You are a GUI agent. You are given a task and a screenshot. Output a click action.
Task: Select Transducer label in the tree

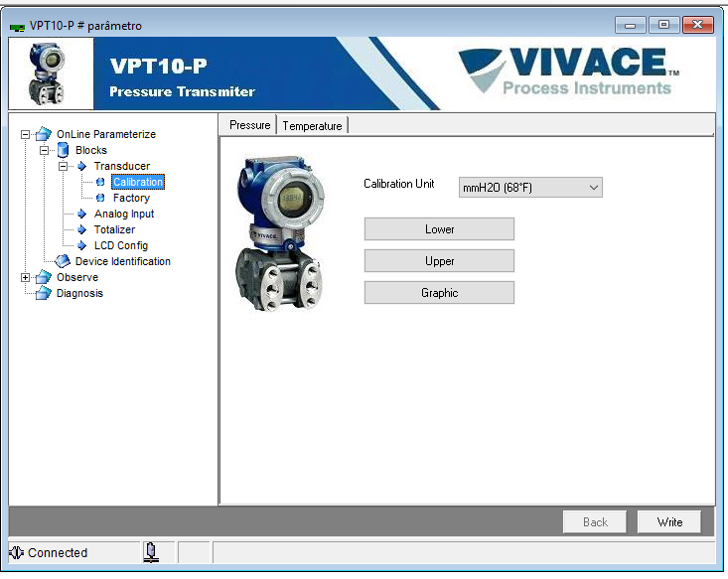pos(121,166)
